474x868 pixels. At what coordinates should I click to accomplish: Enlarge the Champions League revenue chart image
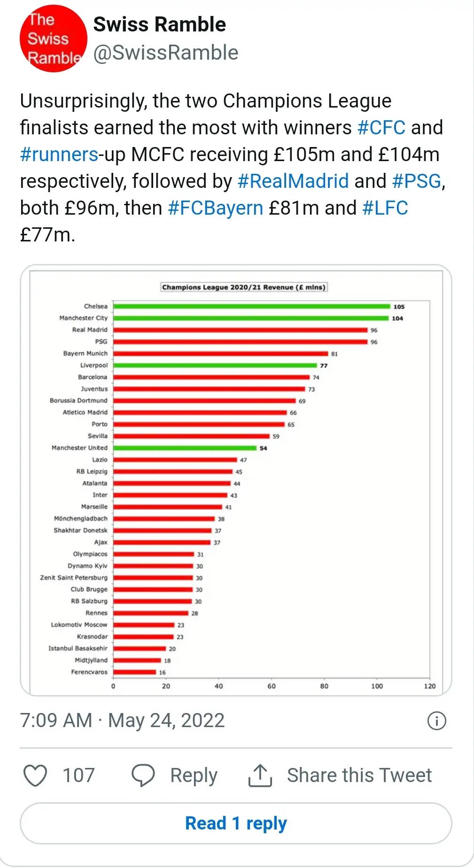pos(236,480)
